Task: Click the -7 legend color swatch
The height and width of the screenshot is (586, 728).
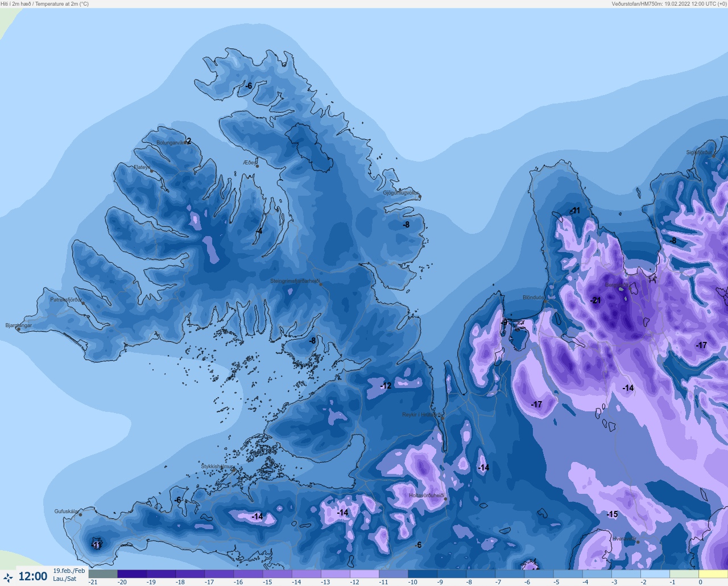Action: [510, 574]
